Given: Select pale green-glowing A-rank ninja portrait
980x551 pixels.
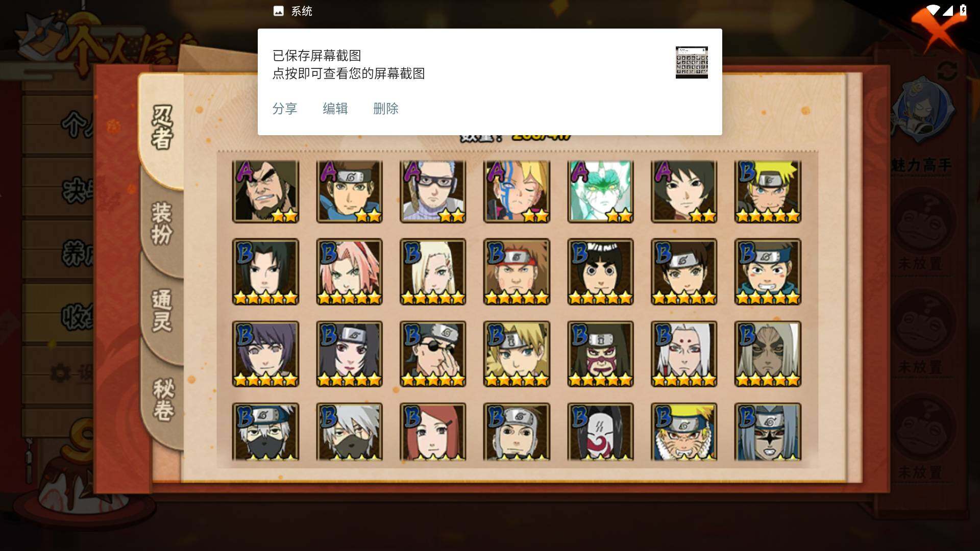Looking at the screenshot, I should 600,191.
